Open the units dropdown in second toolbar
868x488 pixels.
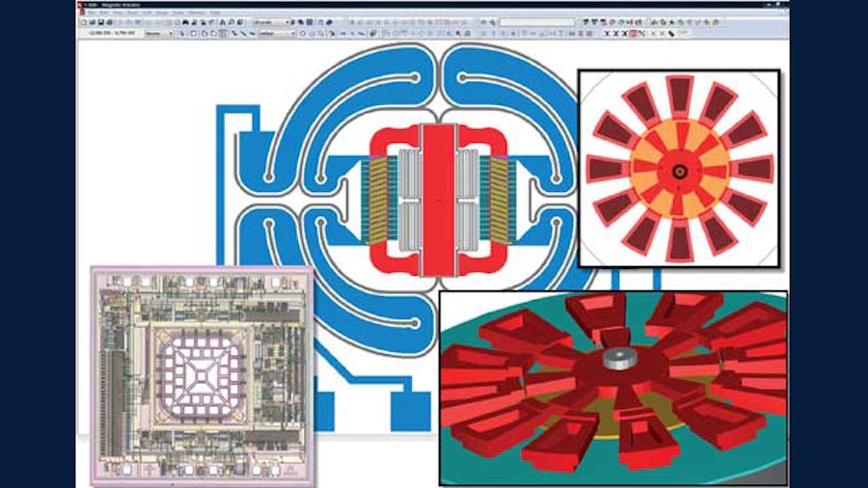158,34
